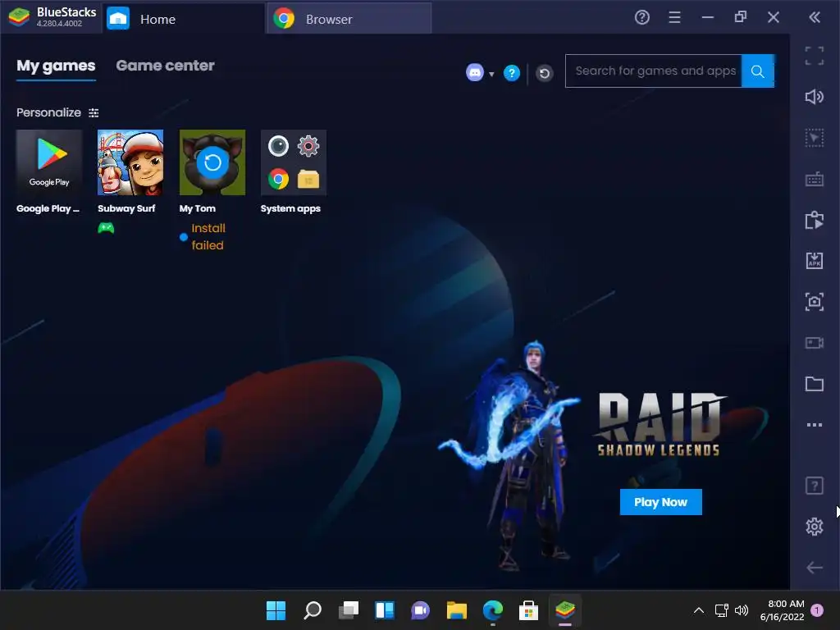Open multi-instance manager icon
The width and height of the screenshot is (840, 630).
[x=815, y=220]
